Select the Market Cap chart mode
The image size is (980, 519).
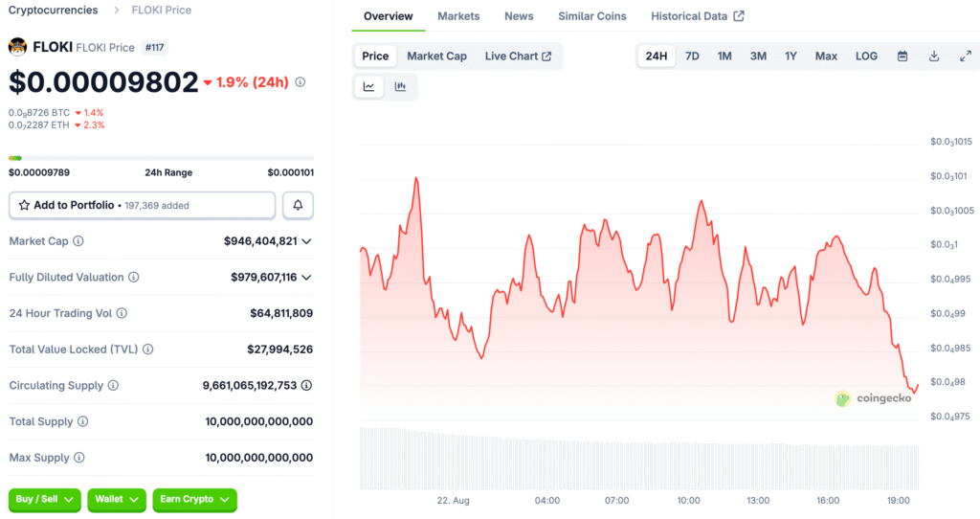(436, 56)
